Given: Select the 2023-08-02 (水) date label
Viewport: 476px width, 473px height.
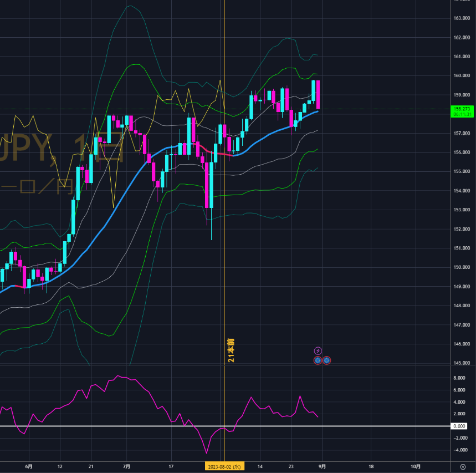Looking at the screenshot, I should point(224,466).
